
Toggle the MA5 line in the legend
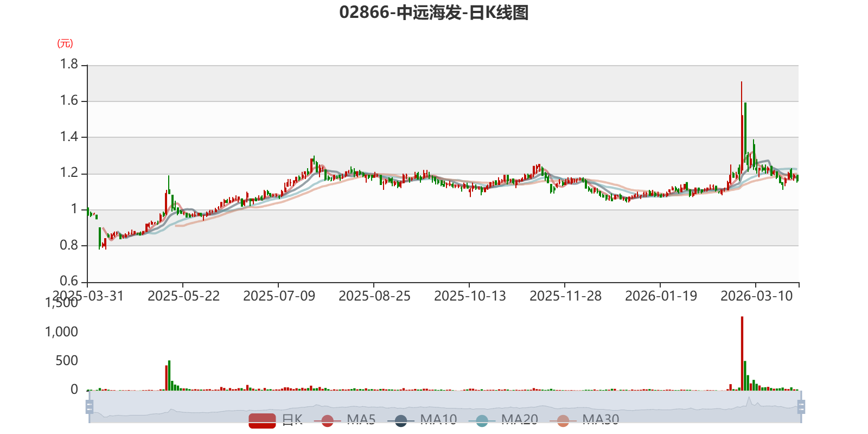click(344, 420)
